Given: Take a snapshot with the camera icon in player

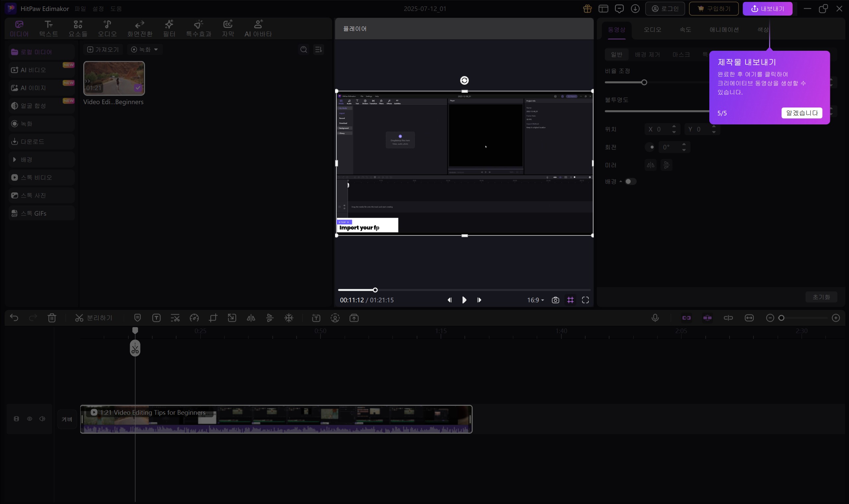Looking at the screenshot, I should [555, 300].
